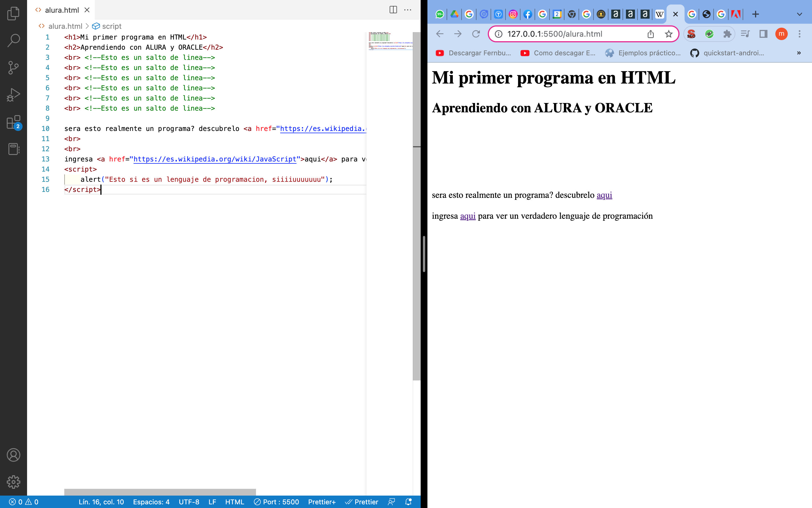Open the SEO extension icon

coord(691,34)
